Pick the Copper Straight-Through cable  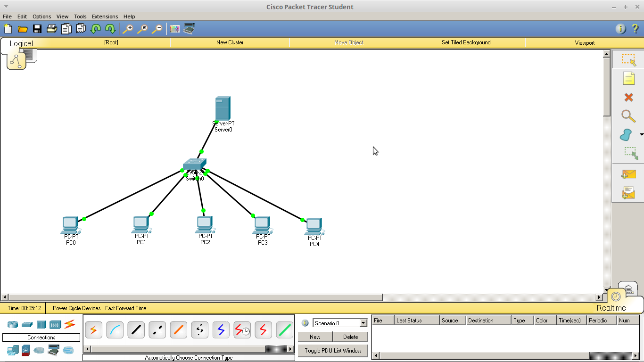[136, 330]
